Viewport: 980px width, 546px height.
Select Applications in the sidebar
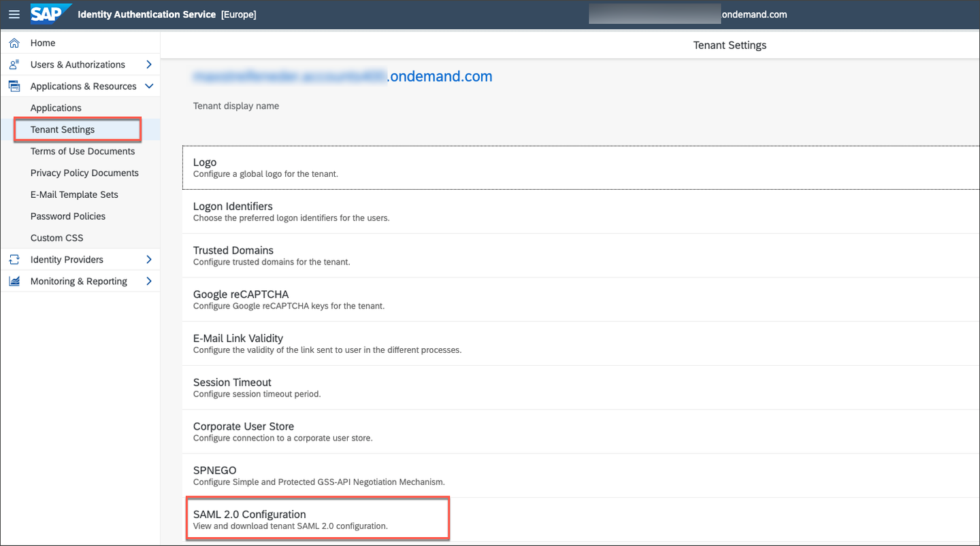tap(80, 108)
